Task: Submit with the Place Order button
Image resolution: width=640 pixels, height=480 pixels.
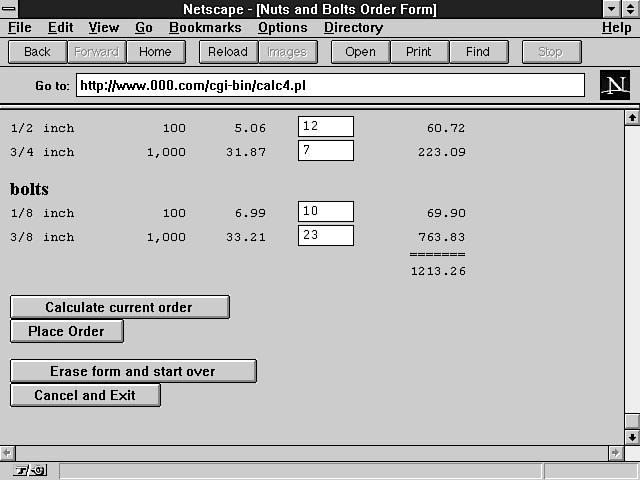Action: pos(67,331)
